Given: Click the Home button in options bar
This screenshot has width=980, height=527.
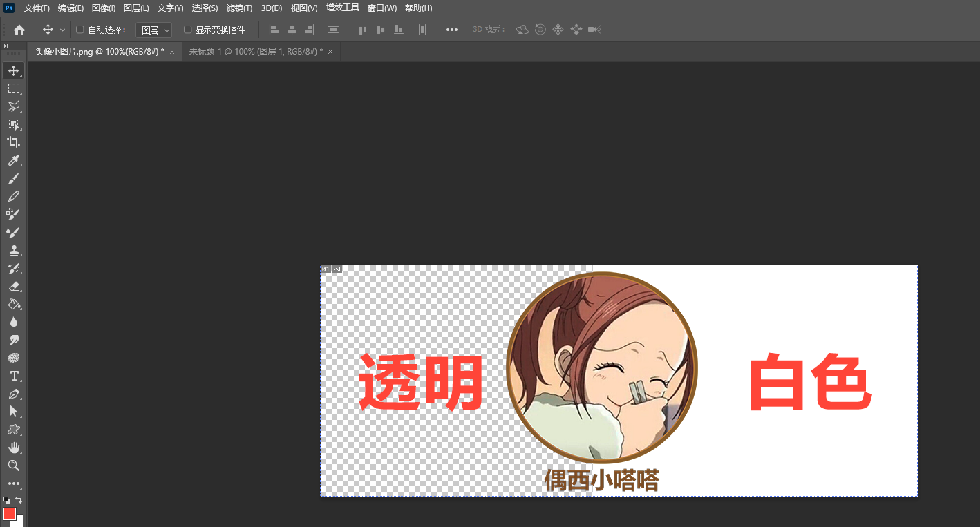Looking at the screenshot, I should [19, 30].
